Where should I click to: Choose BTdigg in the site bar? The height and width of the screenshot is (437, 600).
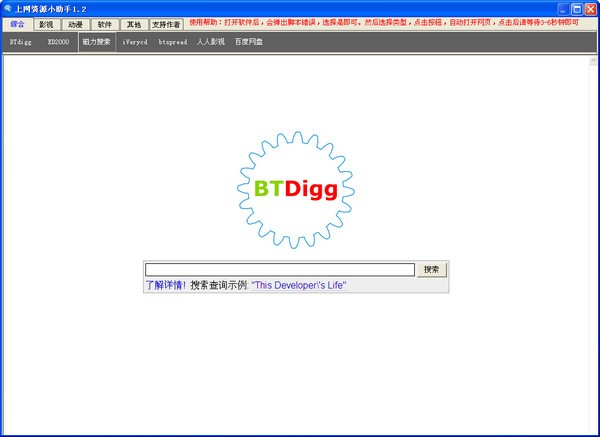point(21,42)
